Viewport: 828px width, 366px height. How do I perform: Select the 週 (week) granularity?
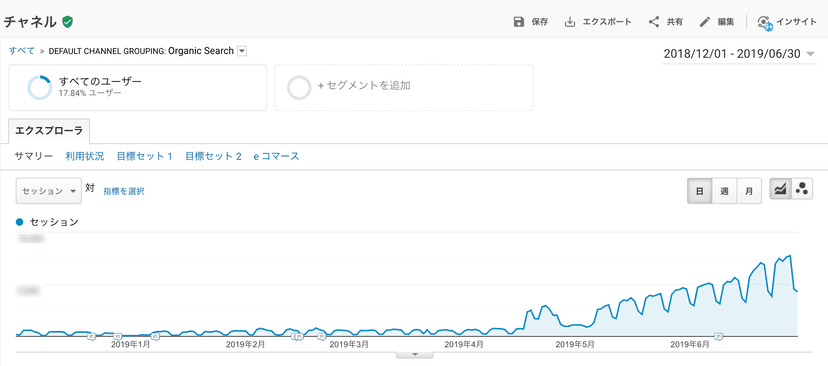pyautogui.click(x=724, y=191)
